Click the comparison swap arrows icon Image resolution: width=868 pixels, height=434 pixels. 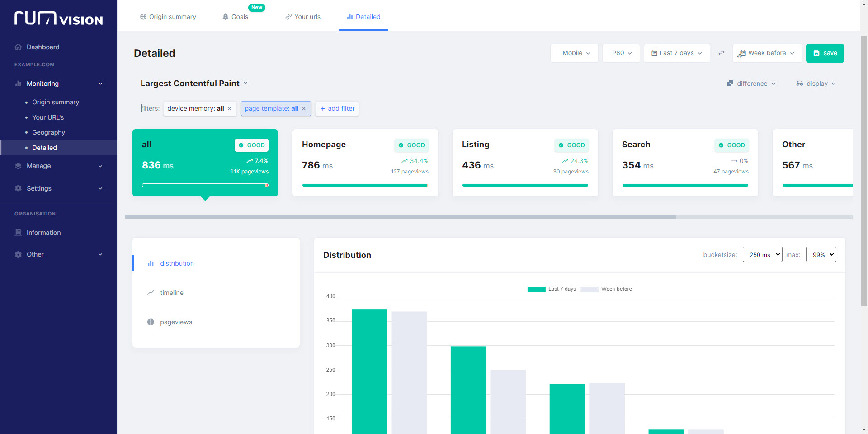(x=722, y=53)
